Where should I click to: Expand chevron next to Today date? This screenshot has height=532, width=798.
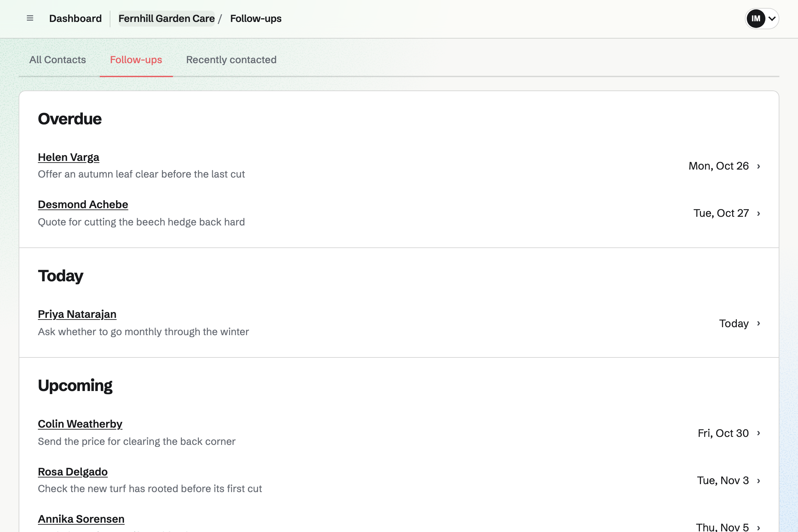[759, 323]
